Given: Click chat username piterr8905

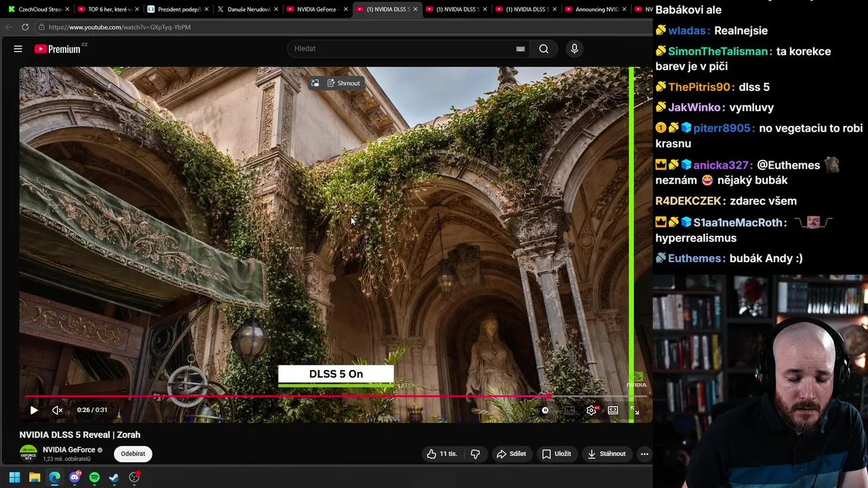Looking at the screenshot, I should point(722,128).
